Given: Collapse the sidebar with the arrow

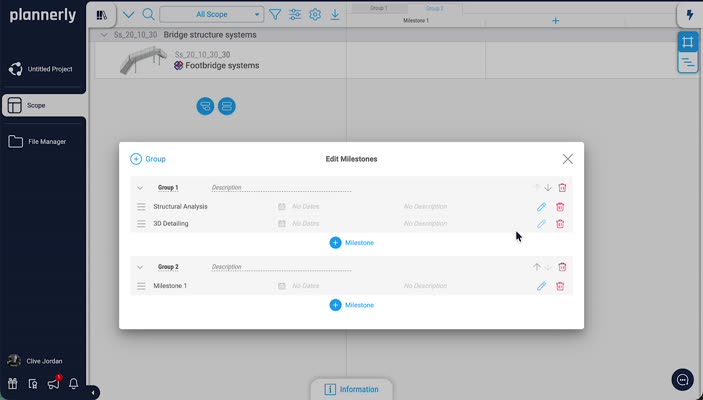Looking at the screenshot, I should tap(93, 393).
